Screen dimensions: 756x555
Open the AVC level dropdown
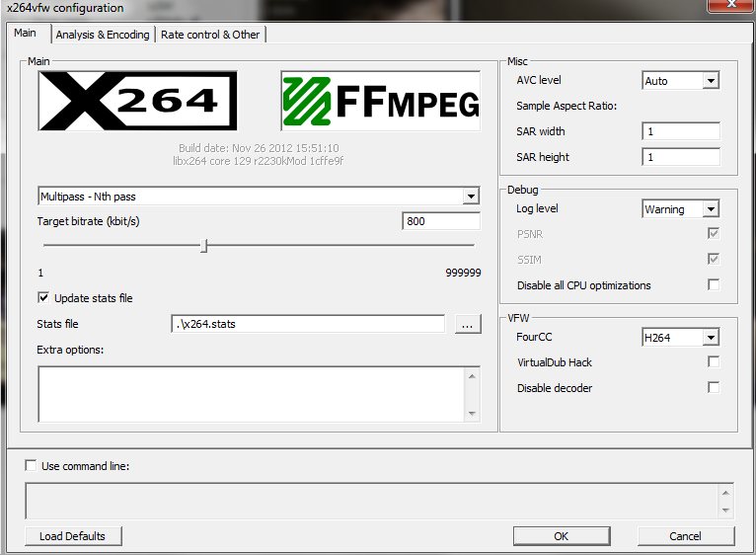pyautogui.click(x=711, y=81)
